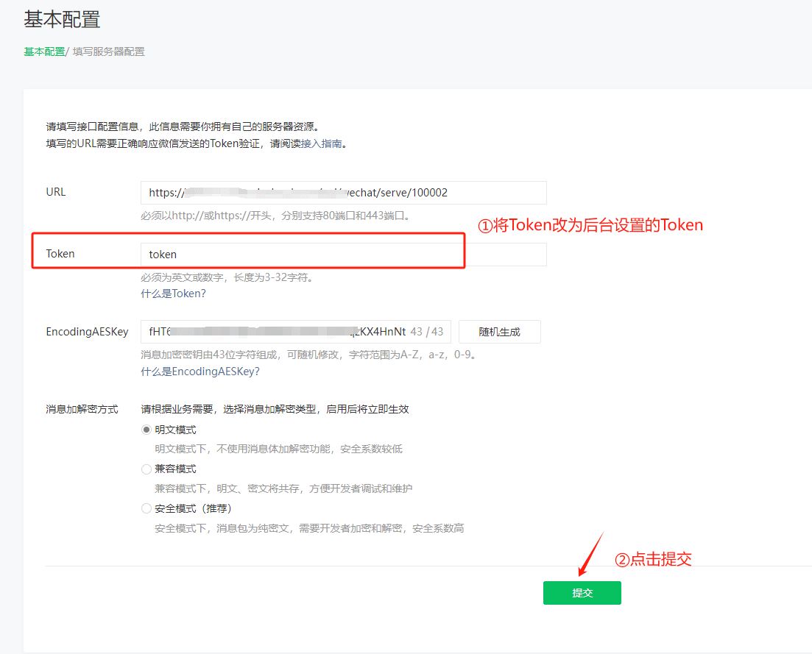Click the Token field label
The height and width of the screenshot is (654, 812).
[x=60, y=254]
